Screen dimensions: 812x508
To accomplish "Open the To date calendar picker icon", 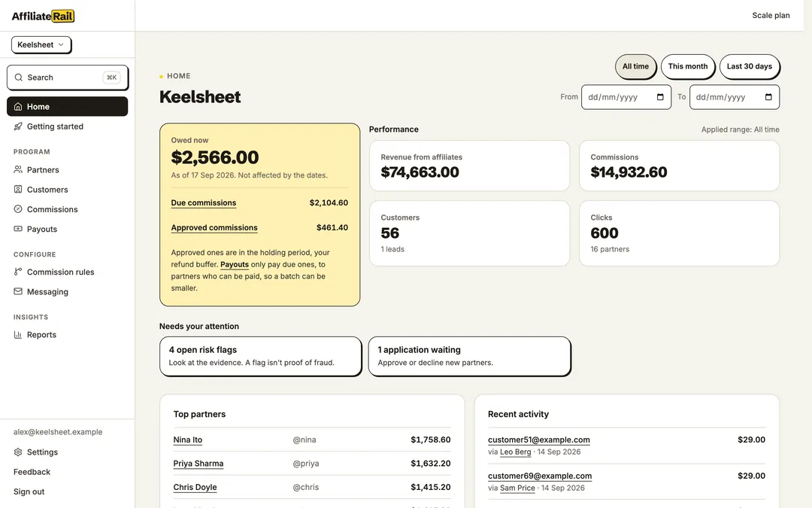I will pos(768,97).
